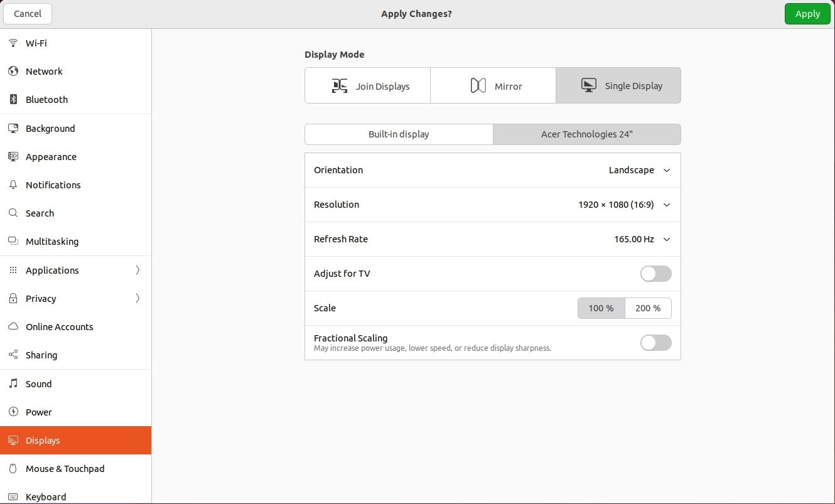Click the Online Accounts cloud icon
The width and height of the screenshot is (835, 504).
(13, 327)
